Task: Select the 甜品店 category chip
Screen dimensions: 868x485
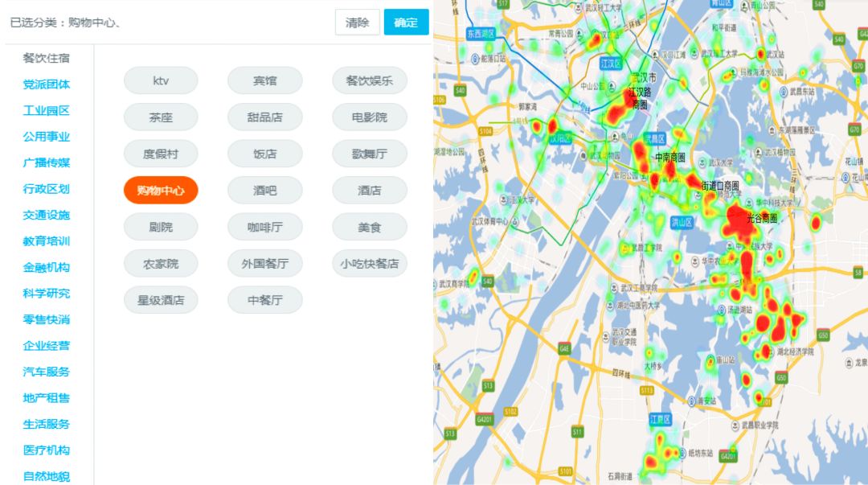Action: click(x=264, y=117)
